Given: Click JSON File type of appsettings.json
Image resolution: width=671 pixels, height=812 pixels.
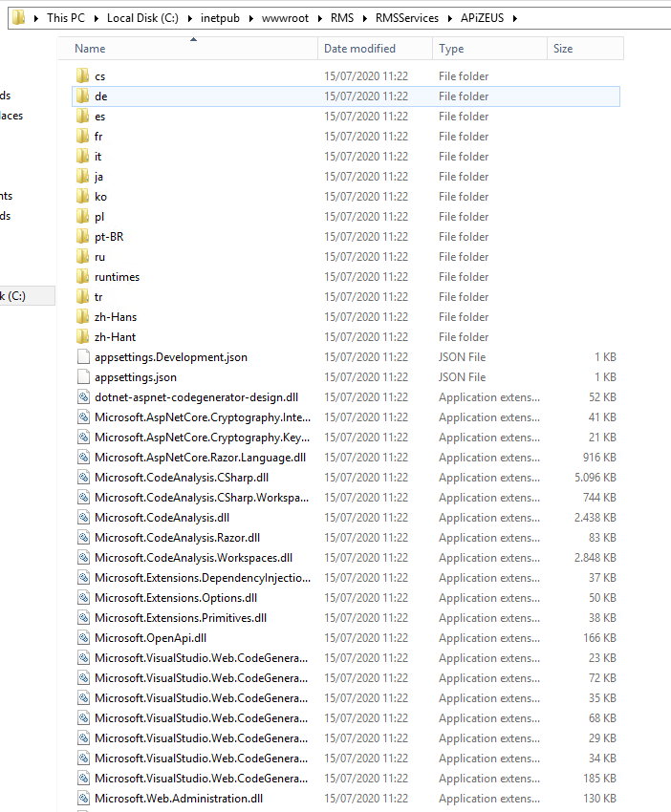Looking at the screenshot, I should [463, 377].
